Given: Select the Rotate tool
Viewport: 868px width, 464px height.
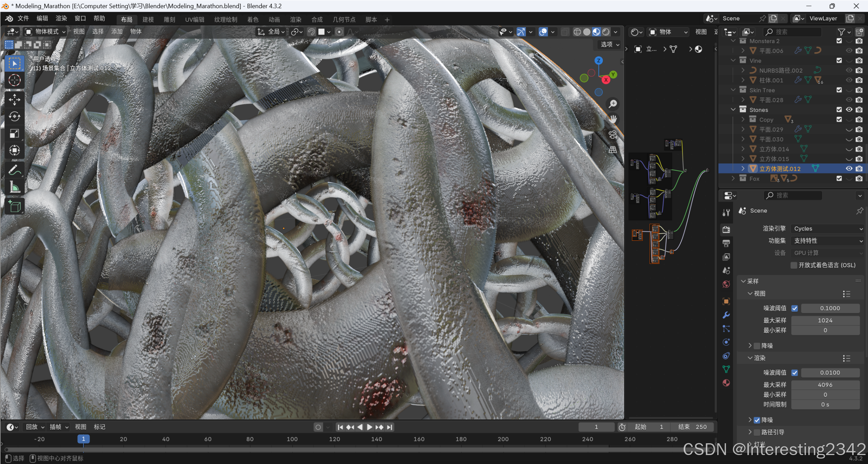Looking at the screenshot, I should coord(14,116).
